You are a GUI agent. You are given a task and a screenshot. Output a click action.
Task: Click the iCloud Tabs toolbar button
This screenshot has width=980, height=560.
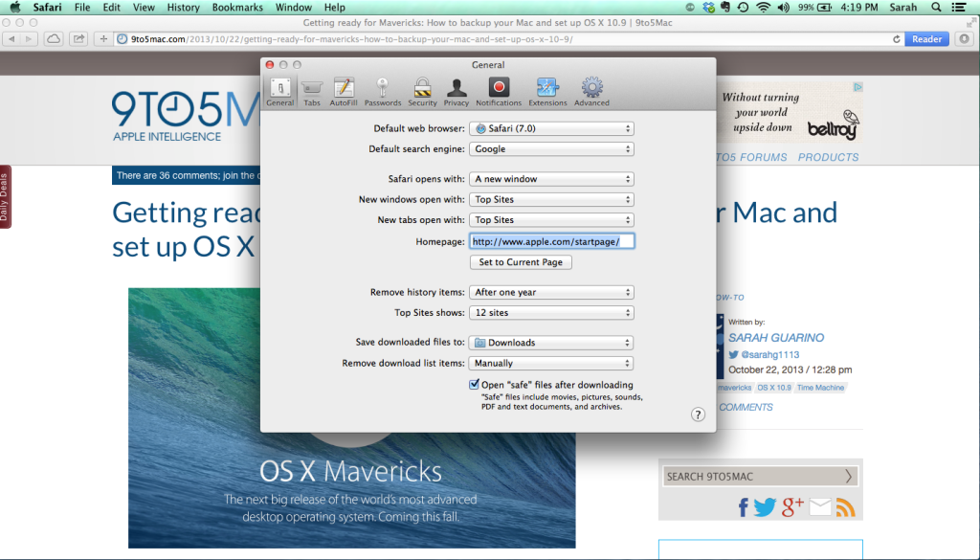[54, 38]
